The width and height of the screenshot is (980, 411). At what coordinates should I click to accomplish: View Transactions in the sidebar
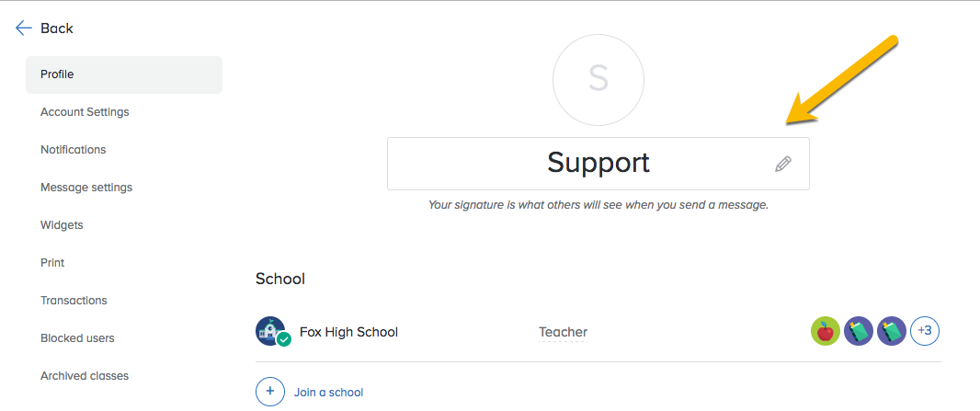74,301
